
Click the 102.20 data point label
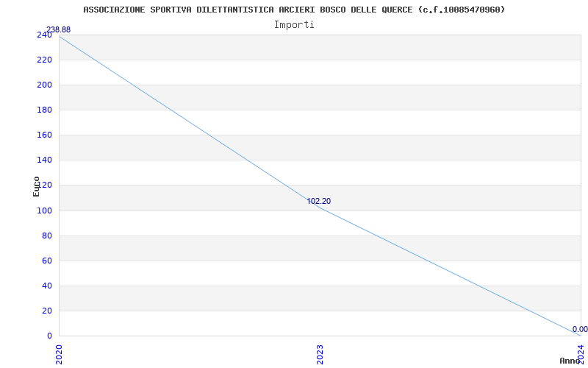pyautogui.click(x=319, y=201)
